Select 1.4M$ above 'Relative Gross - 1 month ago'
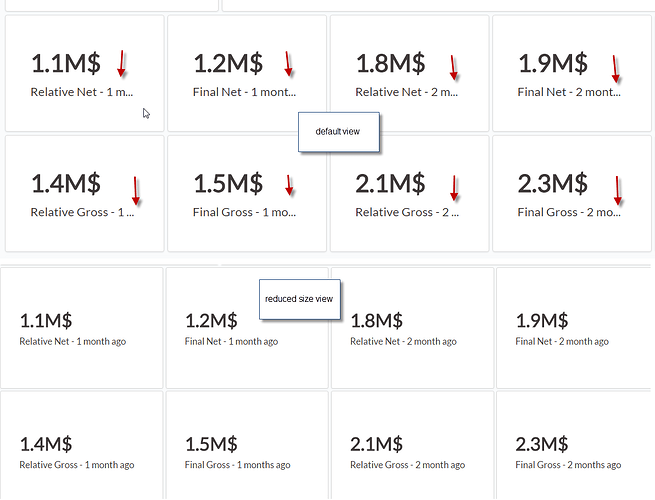This screenshot has width=655, height=500. click(x=46, y=444)
